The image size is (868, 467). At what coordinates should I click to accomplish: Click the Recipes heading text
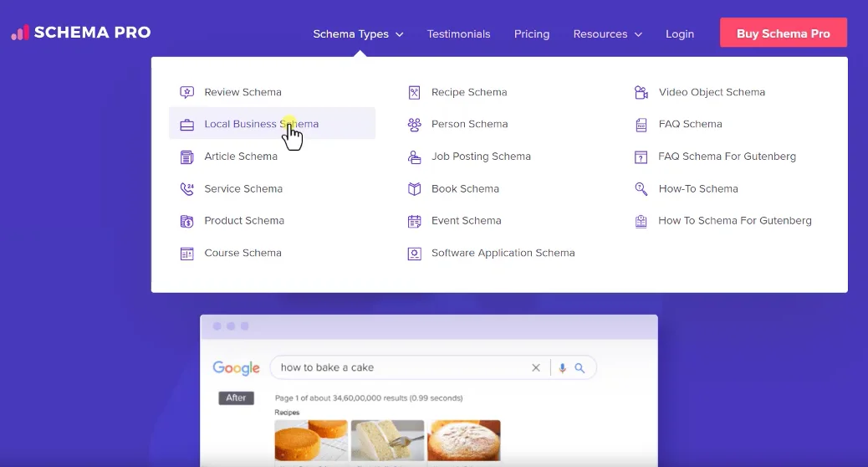coord(287,412)
